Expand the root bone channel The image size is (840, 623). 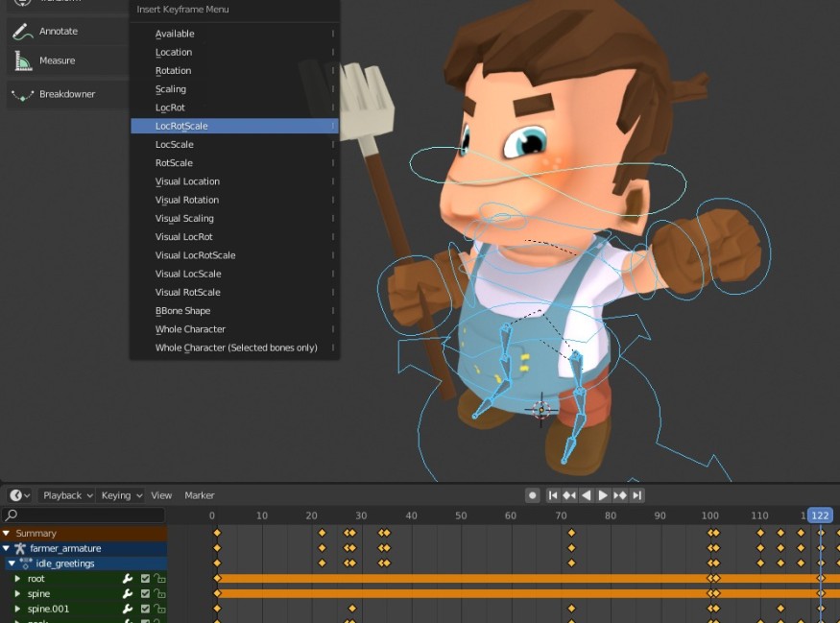(17, 579)
